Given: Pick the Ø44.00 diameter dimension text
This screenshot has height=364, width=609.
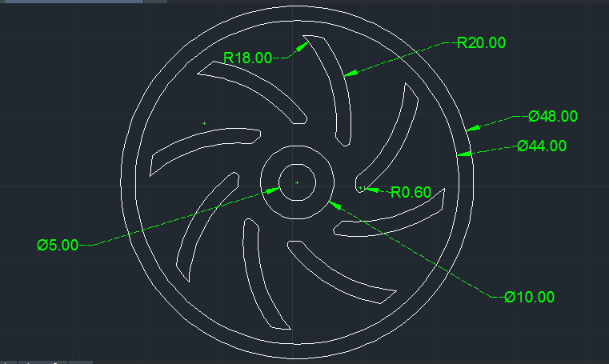Looking at the screenshot, I should [541, 146].
